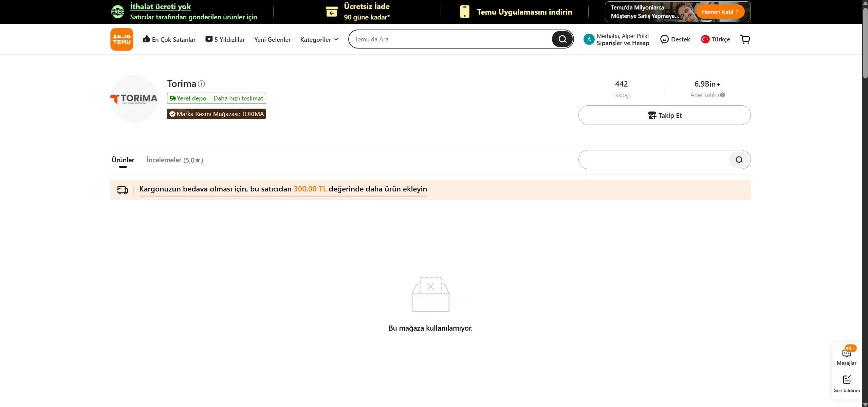Click the Torima store logo

(x=134, y=99)
